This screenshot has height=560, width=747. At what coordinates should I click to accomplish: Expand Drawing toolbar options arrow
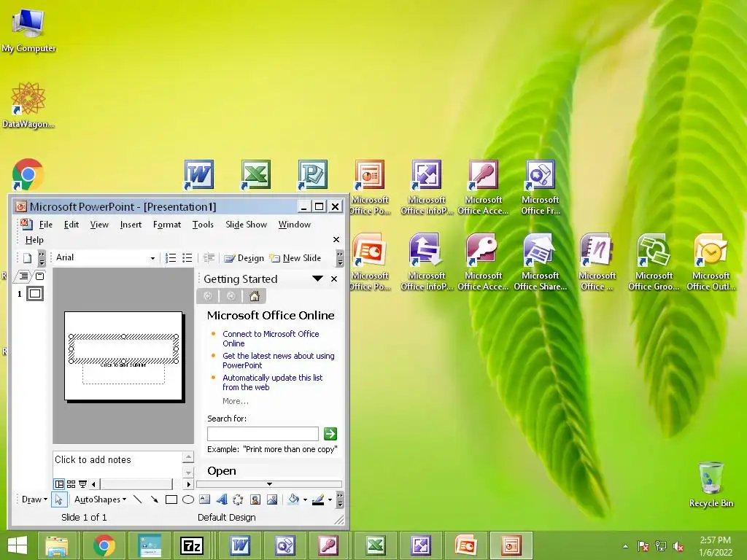coord(340,499)
